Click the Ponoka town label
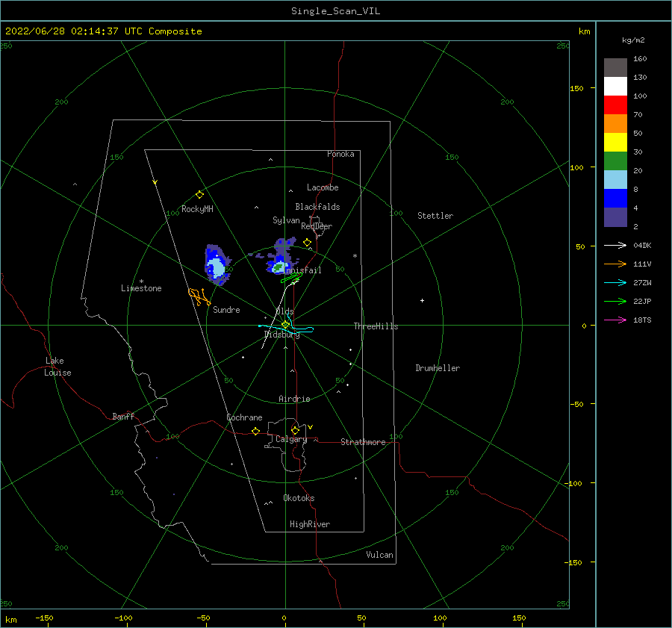The height and width of the screenshot is (628, 672). [340, 154]
